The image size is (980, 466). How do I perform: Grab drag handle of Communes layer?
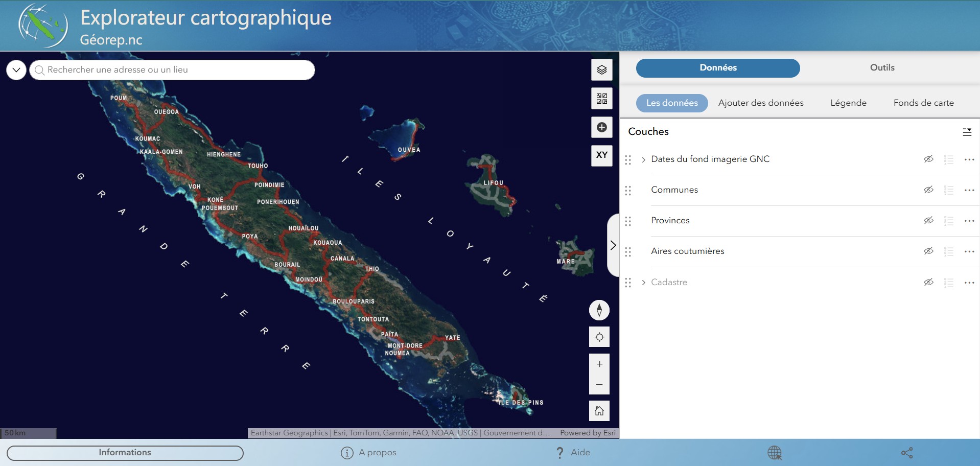coord(628,191)
